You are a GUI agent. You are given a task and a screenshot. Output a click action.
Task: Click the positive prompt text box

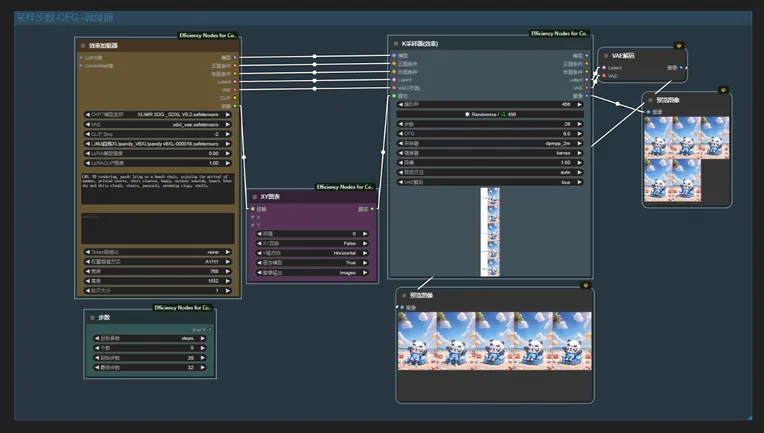point(157,188)
